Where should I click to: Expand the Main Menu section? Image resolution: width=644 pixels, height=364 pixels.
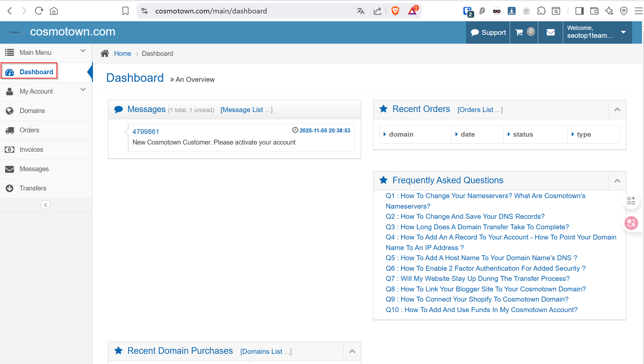click(x=46, y=53)
